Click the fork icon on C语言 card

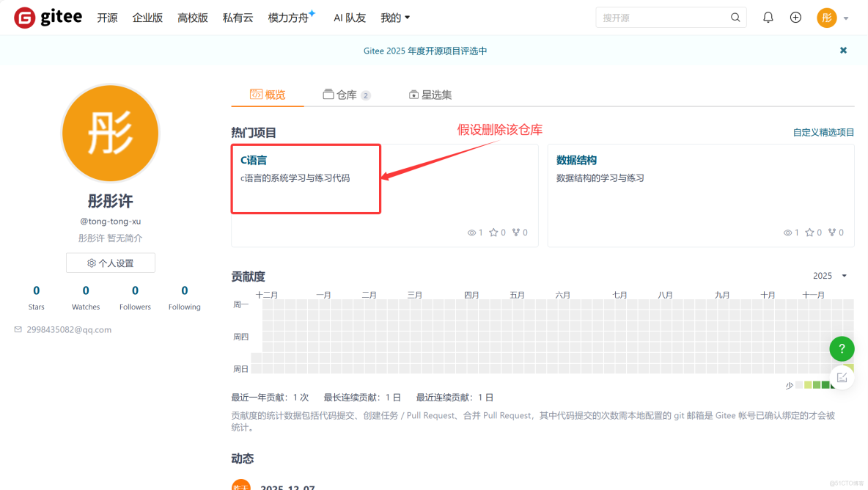point(516,232)
